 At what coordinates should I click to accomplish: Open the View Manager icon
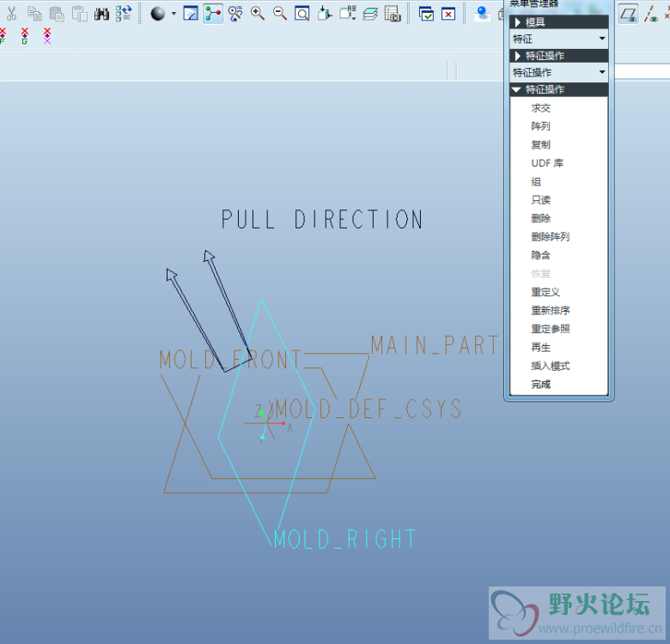point(393,14)
